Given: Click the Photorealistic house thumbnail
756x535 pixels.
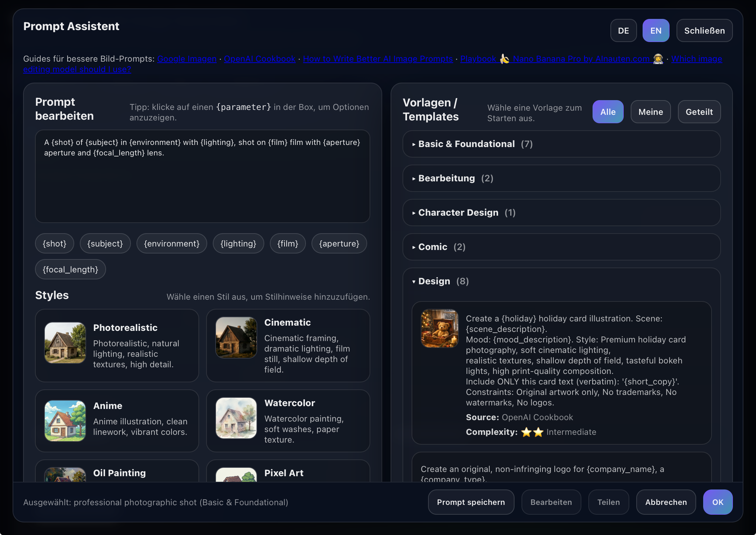Looking at the screenshot, I should [65, 343].
